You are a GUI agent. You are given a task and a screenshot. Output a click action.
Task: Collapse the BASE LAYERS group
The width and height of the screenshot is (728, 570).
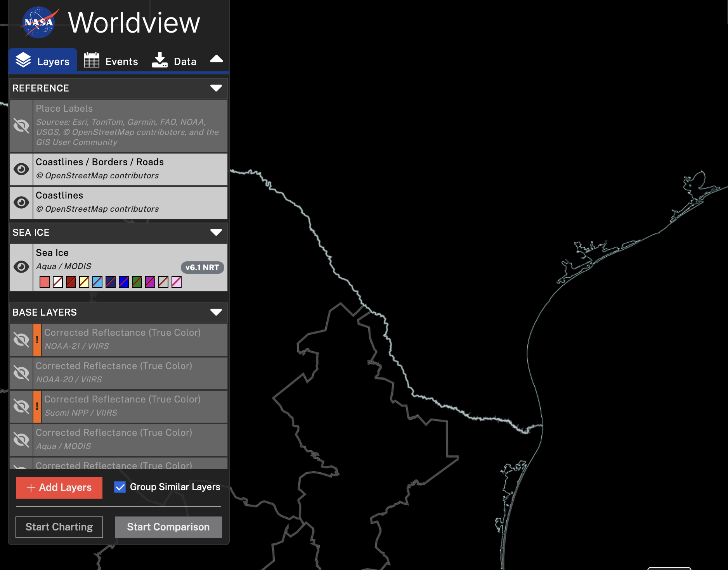point(216,312)
